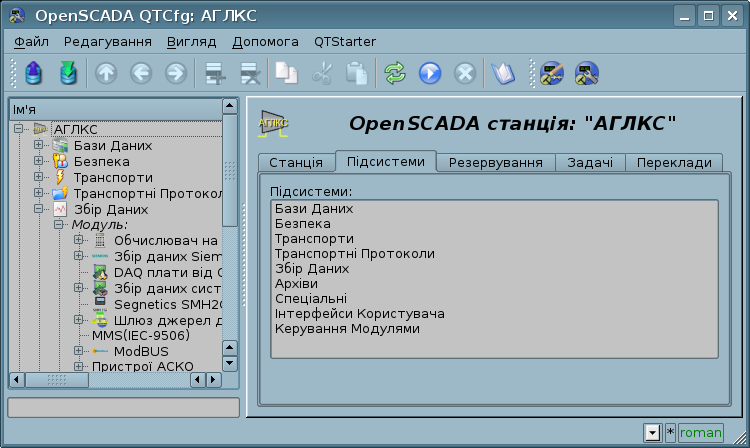Image resolution: width=750 pixels, height=448 pixels.
Task: Click the АГЛКС station icon in header
Action: click(x=273, y=123)
